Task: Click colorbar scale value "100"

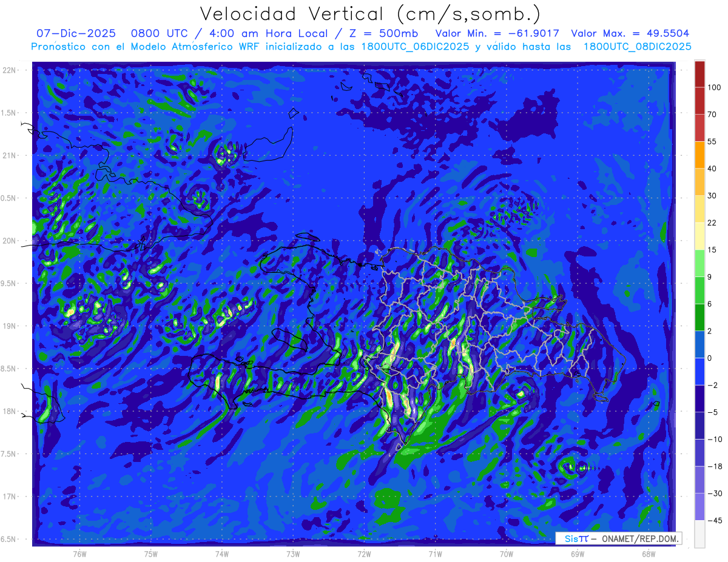Action: 713,87
